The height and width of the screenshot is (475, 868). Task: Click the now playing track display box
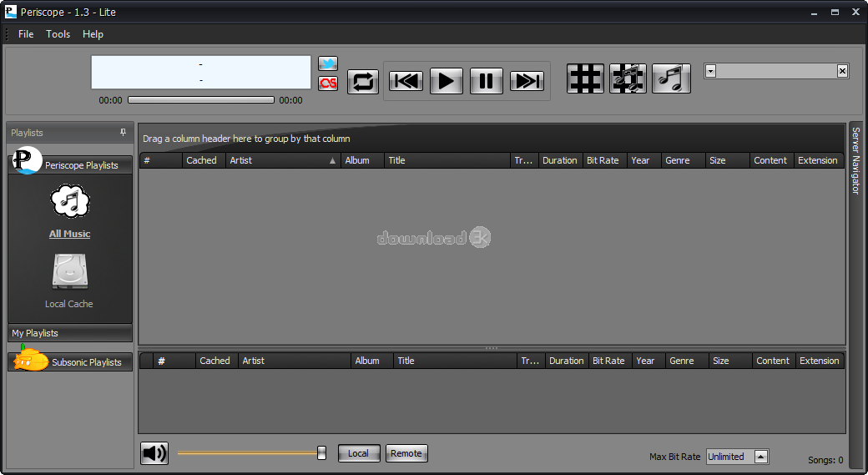click(201, 72)
